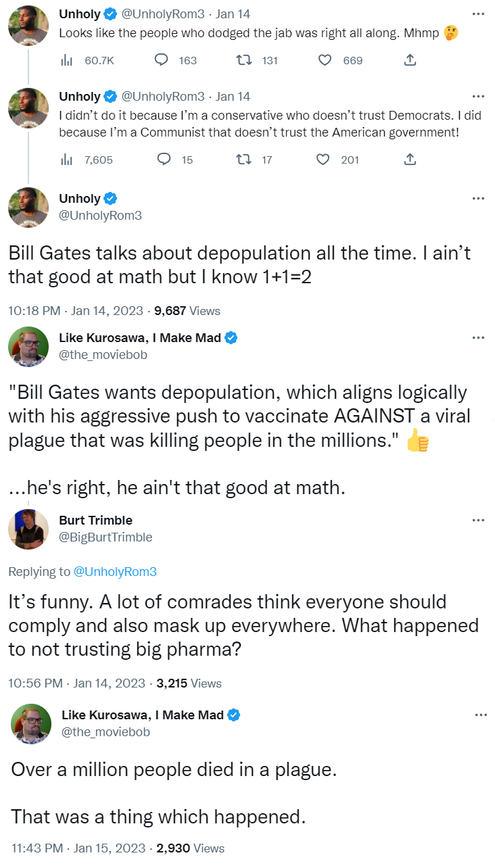This screenshot has height=868, width=495.
Task: Click the Unholy avatar on the 1+1=2 tweet
Action: [x=28, y=207]
